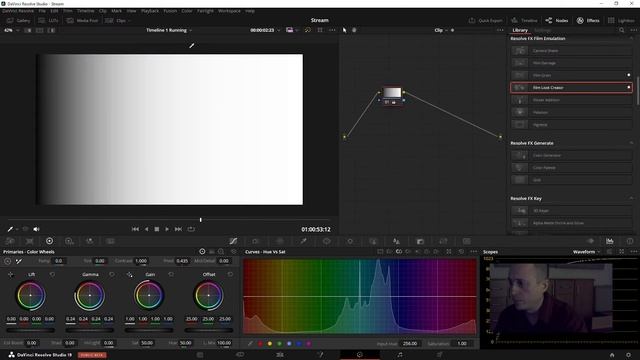
Task: Open the Workspace menu
Action: 229,11
